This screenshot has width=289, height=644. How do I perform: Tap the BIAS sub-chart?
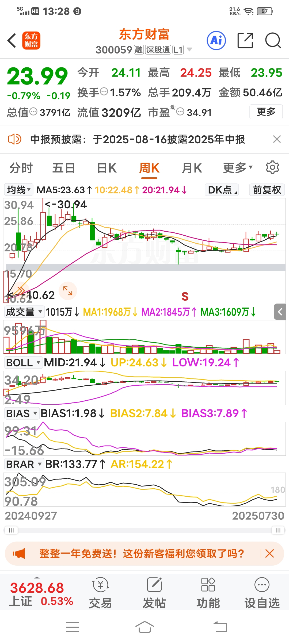144,439
